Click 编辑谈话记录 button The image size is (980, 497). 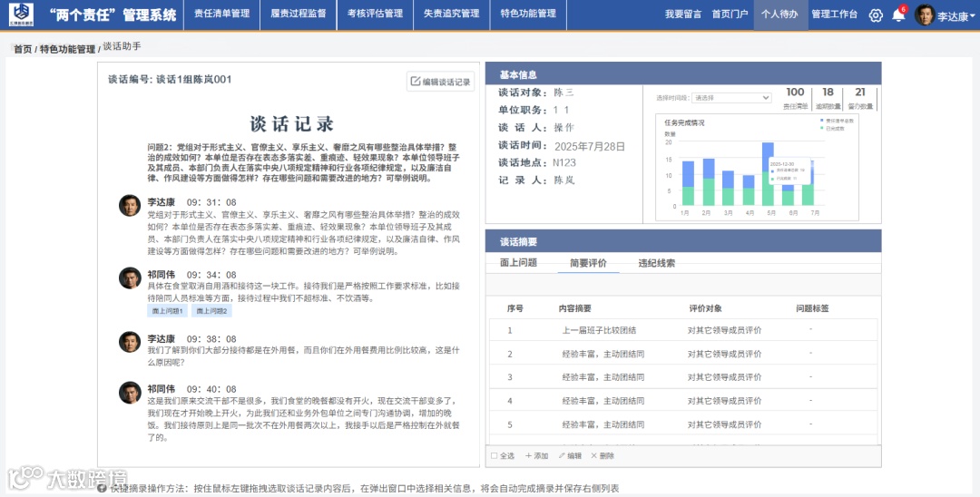pyautogui.click(x=440, y=81)
